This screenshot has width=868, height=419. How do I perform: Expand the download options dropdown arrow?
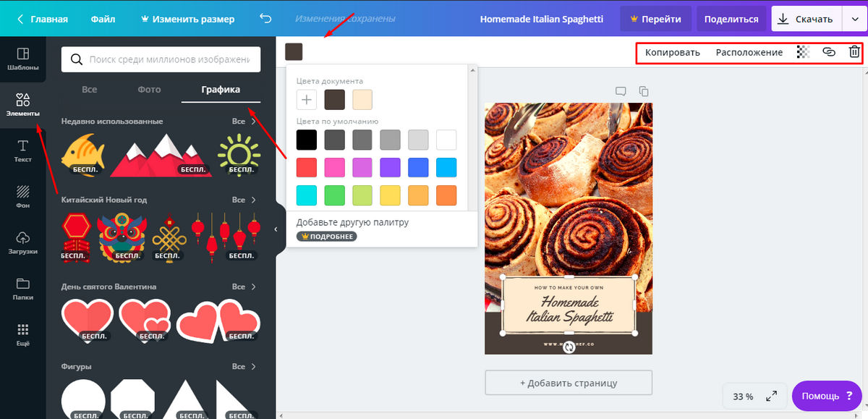pos(854,20)
